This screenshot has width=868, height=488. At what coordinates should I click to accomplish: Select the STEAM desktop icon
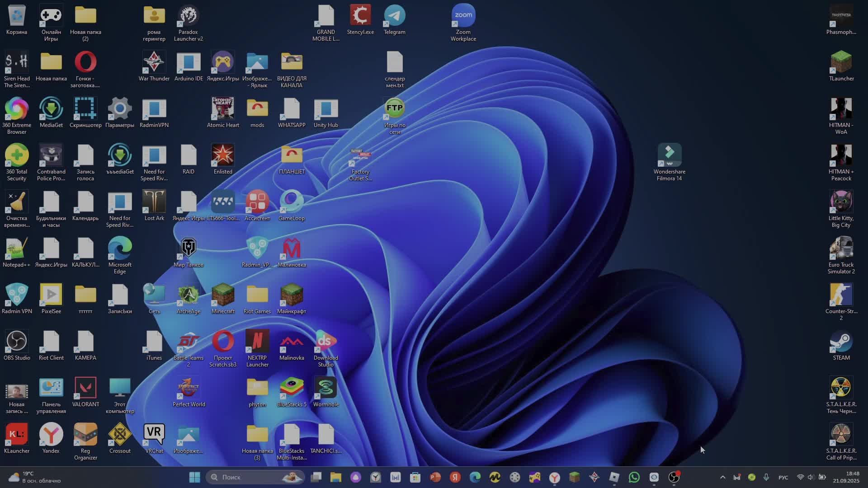841,342
